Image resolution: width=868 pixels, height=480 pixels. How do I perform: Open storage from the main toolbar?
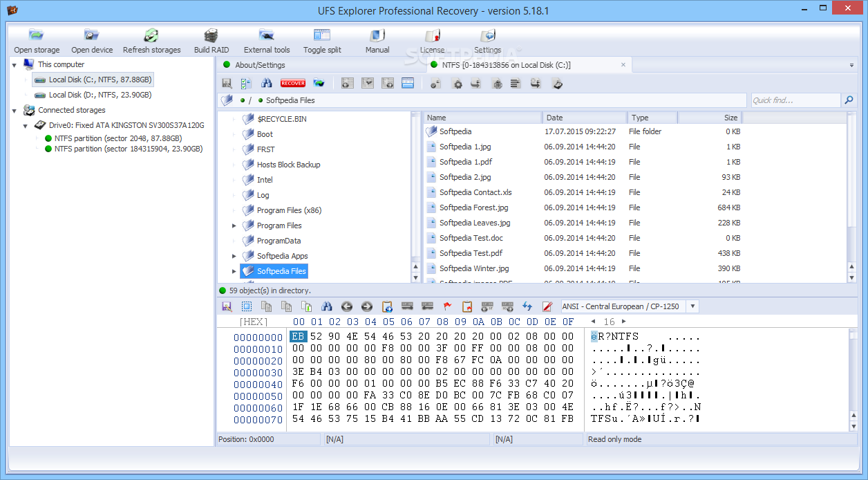tap(37, 41)
